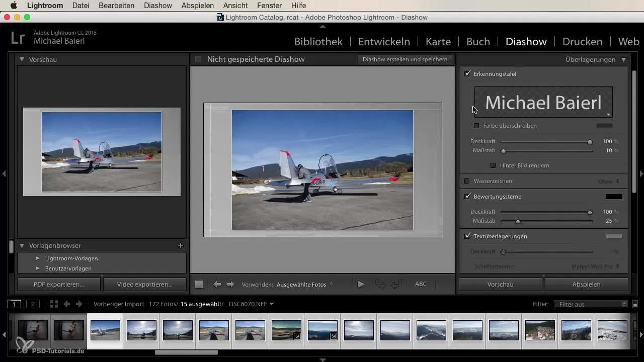Expand the Lightroom-Vorlagen folder
The width and height of the screenshot is (644, 362).
click(38, 258)
